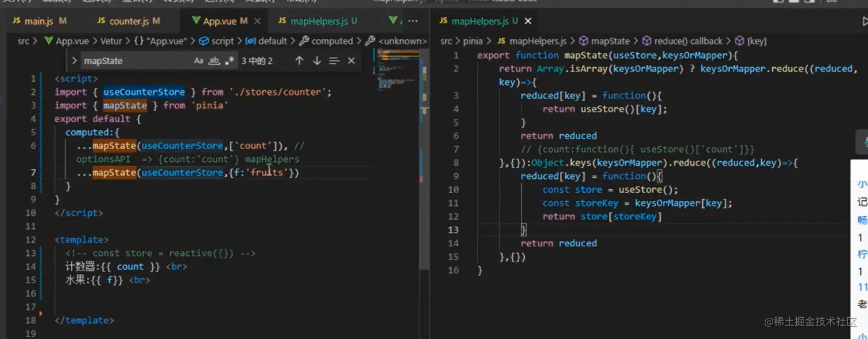
Task: Click the 计数器 count template line
Action: pyautogui.click(x=126, y=267)
